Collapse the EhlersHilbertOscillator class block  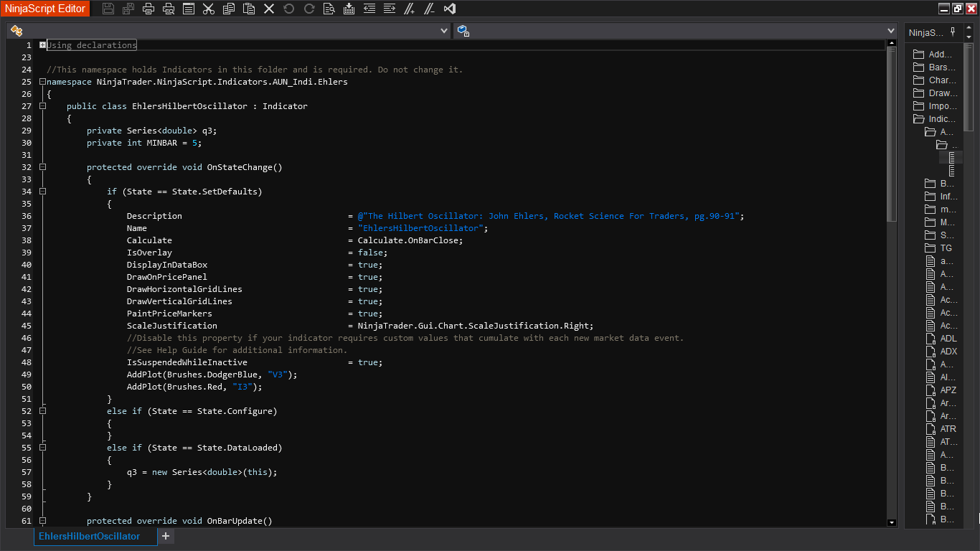43,106
